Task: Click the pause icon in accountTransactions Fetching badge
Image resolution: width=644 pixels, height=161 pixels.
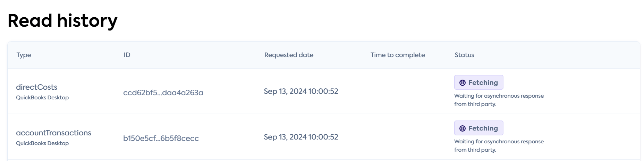Action: point(463,128)
